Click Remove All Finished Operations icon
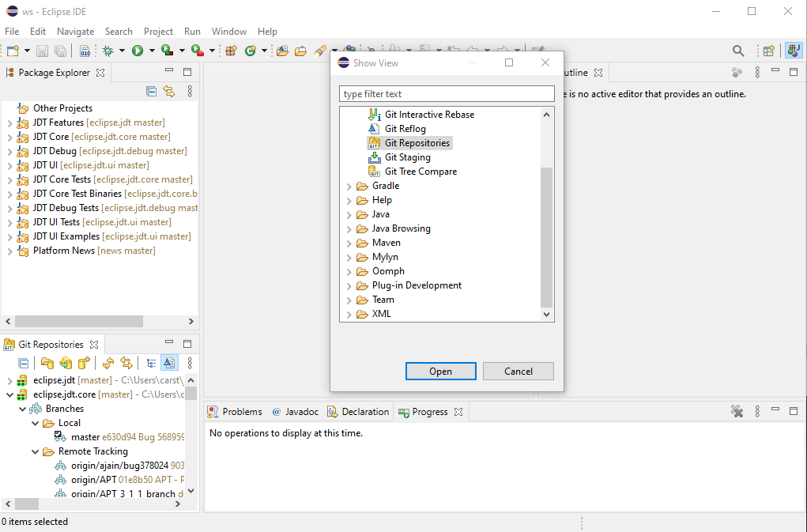The image size is (807, 532). point(737,411)
